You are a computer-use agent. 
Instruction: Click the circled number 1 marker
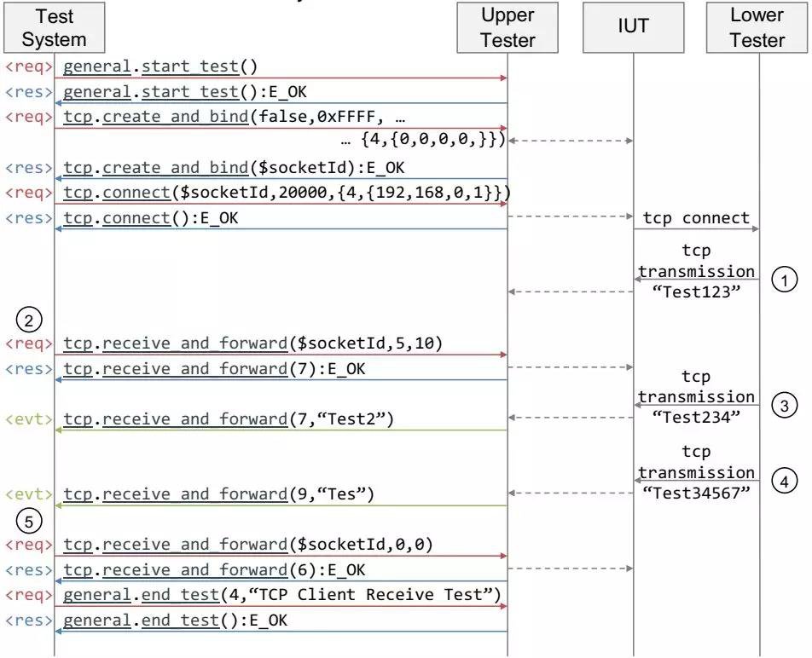click(784, 280)
